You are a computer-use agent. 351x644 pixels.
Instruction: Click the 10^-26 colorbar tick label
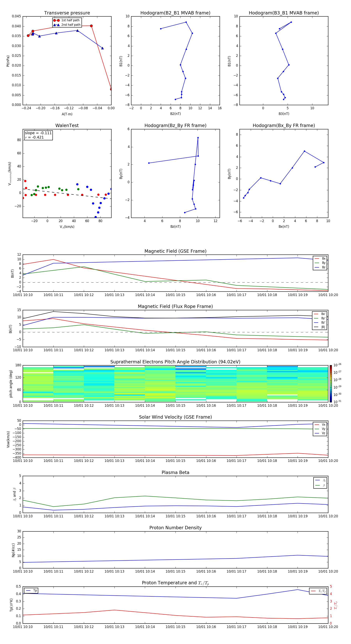[337, 365]
